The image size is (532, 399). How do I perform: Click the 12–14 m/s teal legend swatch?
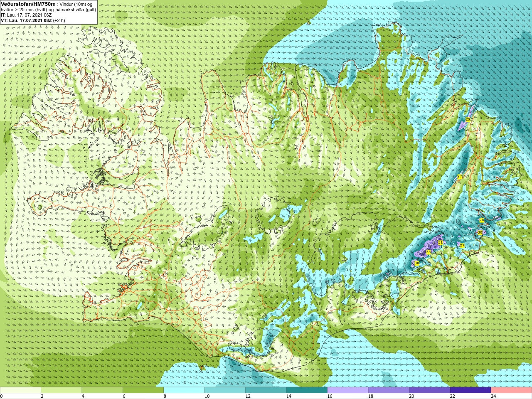coord(266,390)
